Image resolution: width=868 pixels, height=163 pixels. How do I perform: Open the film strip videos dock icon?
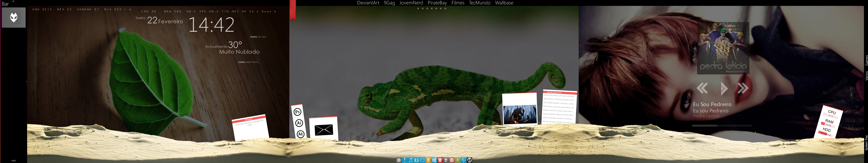pyautogui.click(x=423, y=160)
